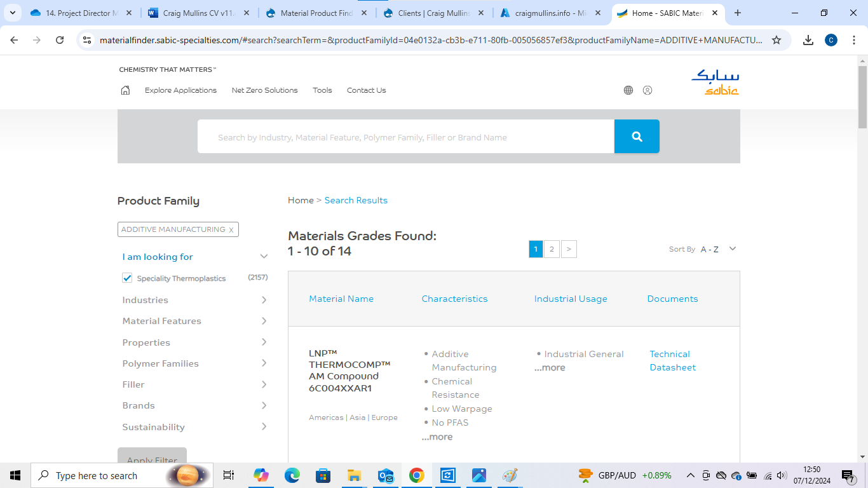View site information icon in address bar

click(88, 40)
